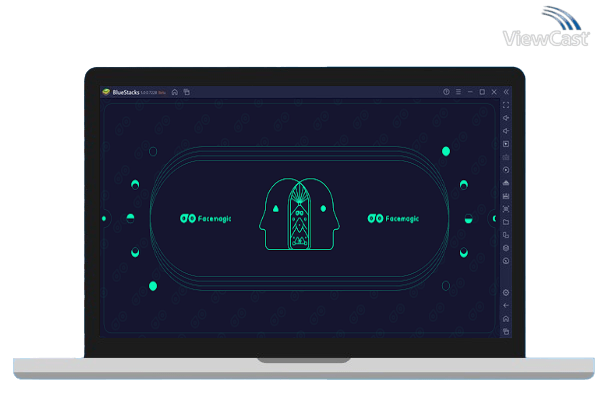
Task: Click the stacked layers icon in the sidebar
Action: pos(506,247)
